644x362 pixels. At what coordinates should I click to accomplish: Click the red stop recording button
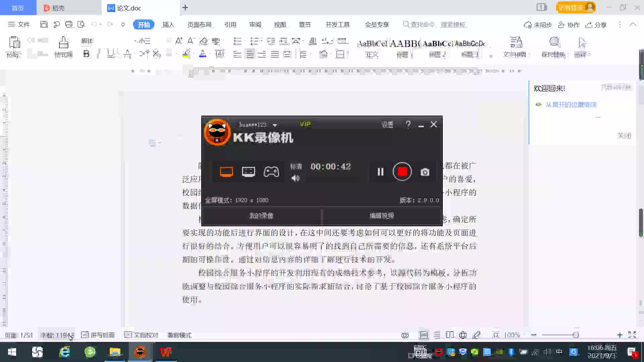coord(402,172)
